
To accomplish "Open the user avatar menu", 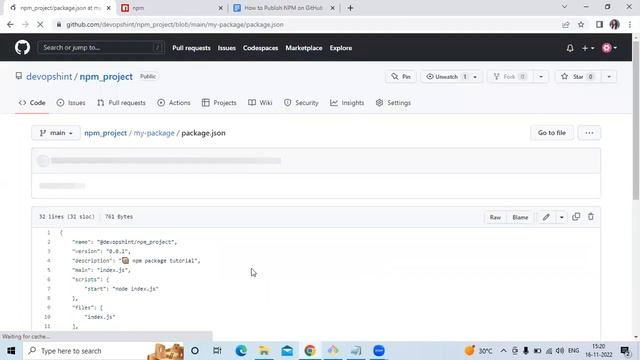I will tap(609, 48).
